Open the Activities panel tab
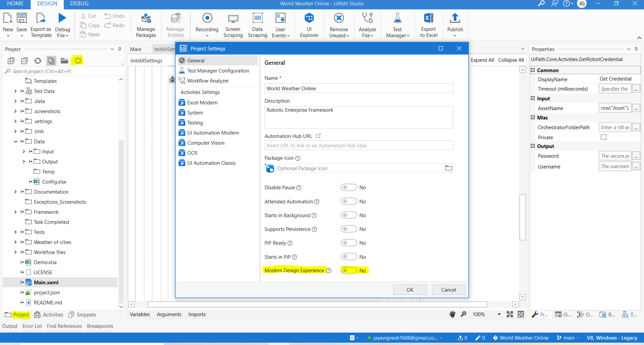The image size is (644, 345). coord(49,315)
